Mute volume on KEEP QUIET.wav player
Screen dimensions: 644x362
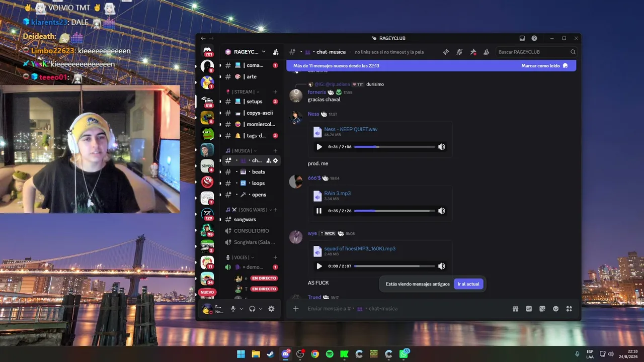tap(442, 147)
